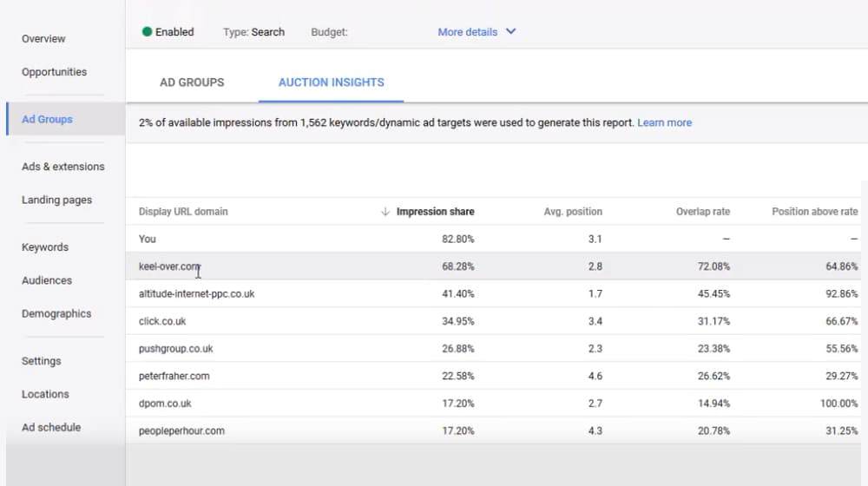
Task: Click the Budget label
Action: click(329, 32)
